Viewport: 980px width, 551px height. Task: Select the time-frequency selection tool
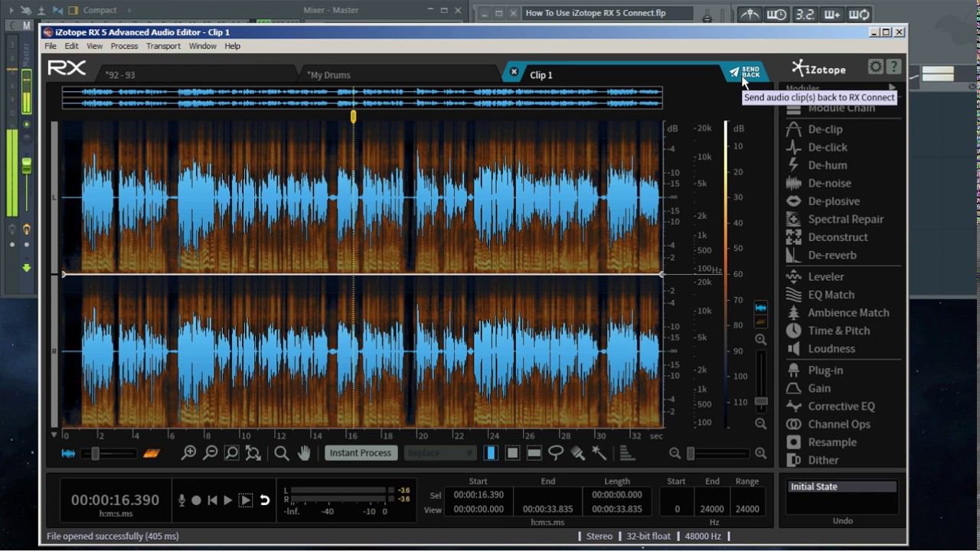pyautogui.click(x=513, y=453)
